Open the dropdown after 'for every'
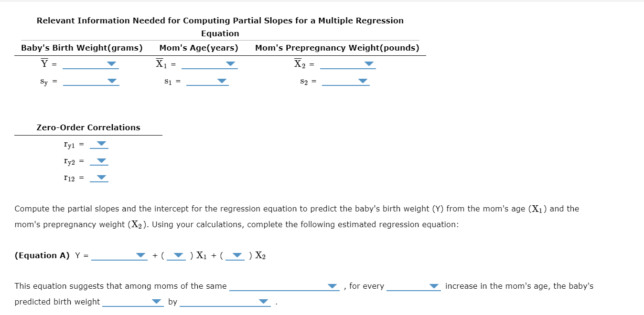This screenshot has width=644, height=315. point(434,285)
